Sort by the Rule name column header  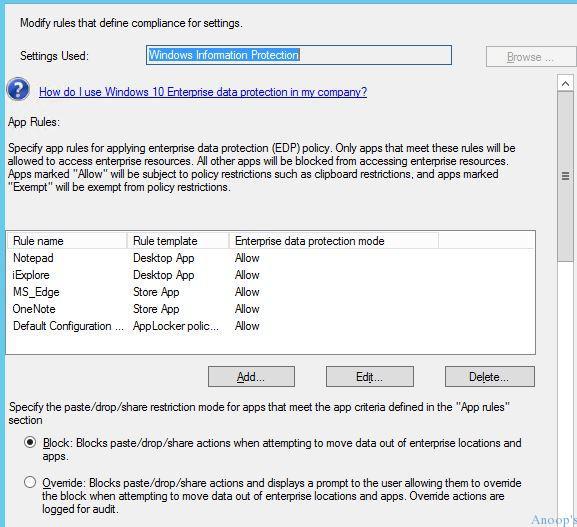click(67, 241)
